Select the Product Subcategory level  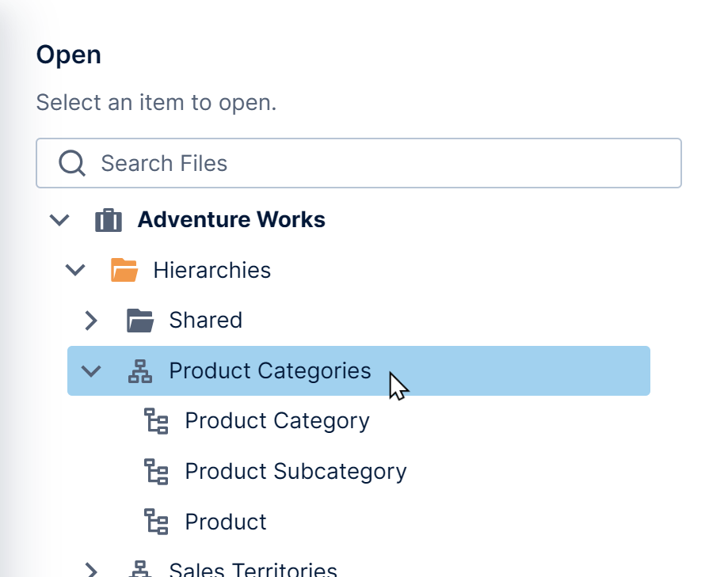[295, 472]
